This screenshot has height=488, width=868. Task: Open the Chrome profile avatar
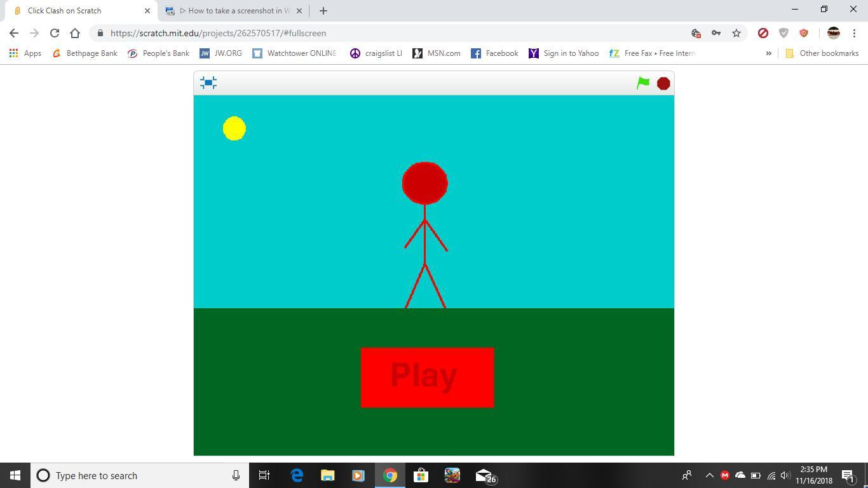834,33
